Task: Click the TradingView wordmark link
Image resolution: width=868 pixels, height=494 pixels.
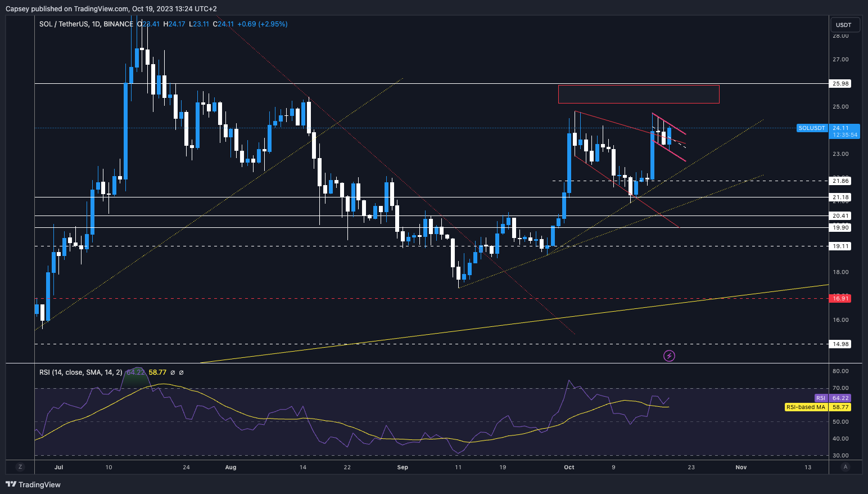Action: pos(39,484)
